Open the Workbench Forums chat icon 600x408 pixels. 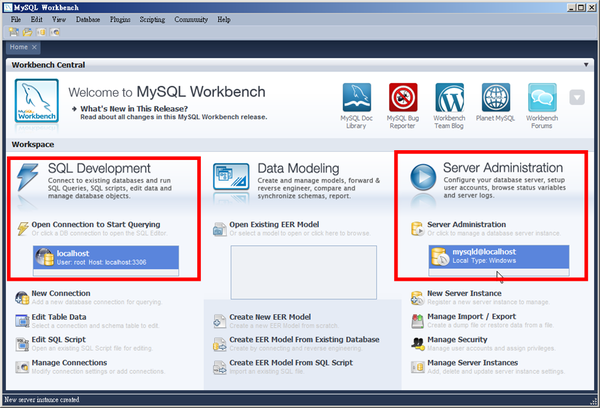(542, 97)
